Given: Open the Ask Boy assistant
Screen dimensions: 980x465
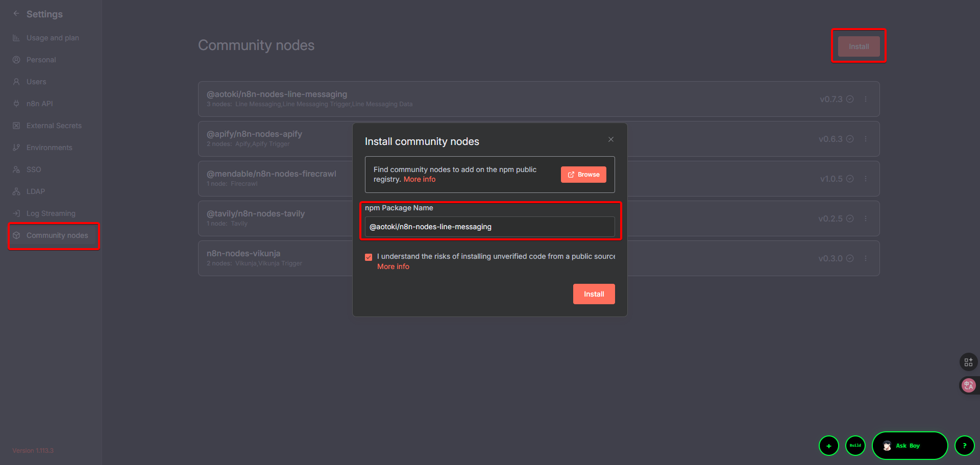Looking at the screenshot, I should 909,446.
